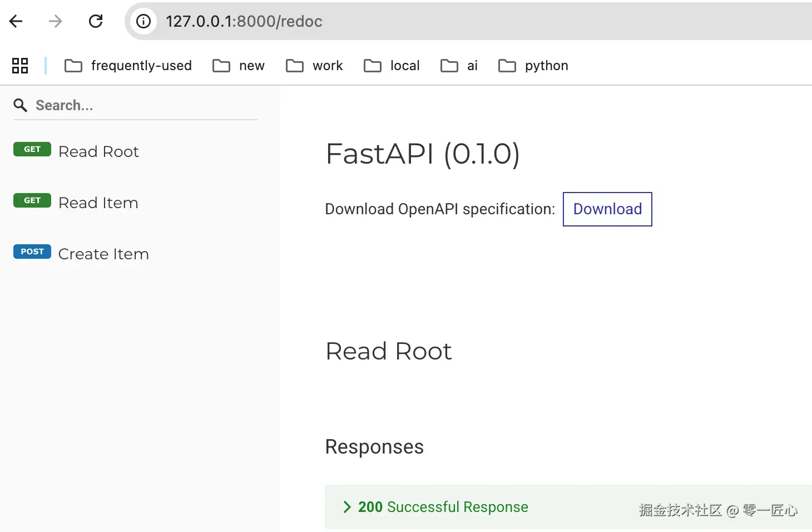Click the address bar URL text
Image resolution: width=812 pixels, height=532 pixels.
[244, 21]
